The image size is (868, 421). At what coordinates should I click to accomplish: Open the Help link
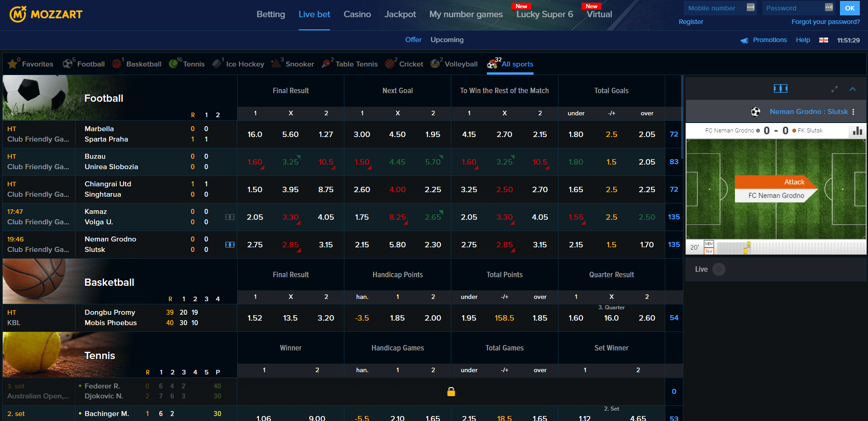pos(803,40)
